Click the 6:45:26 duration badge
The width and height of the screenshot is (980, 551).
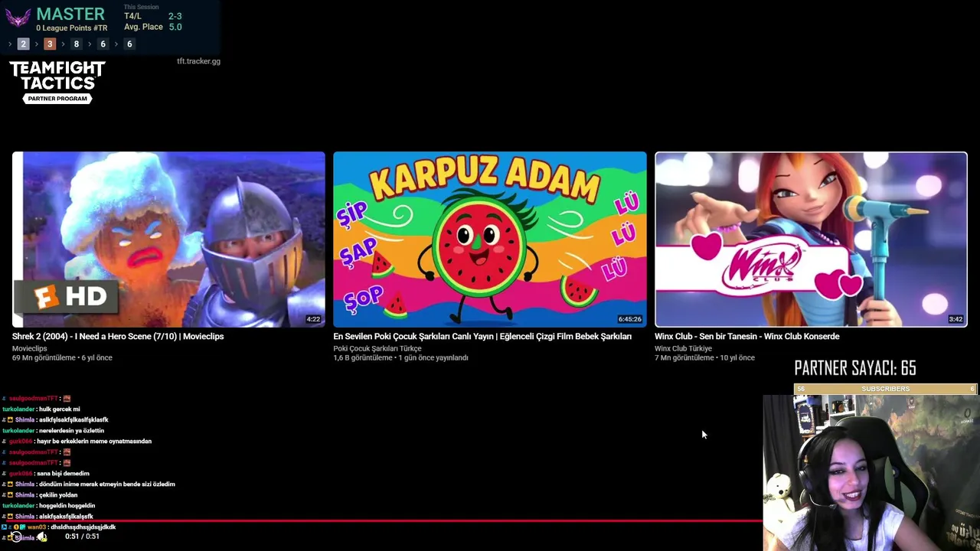tap(630, 319)
